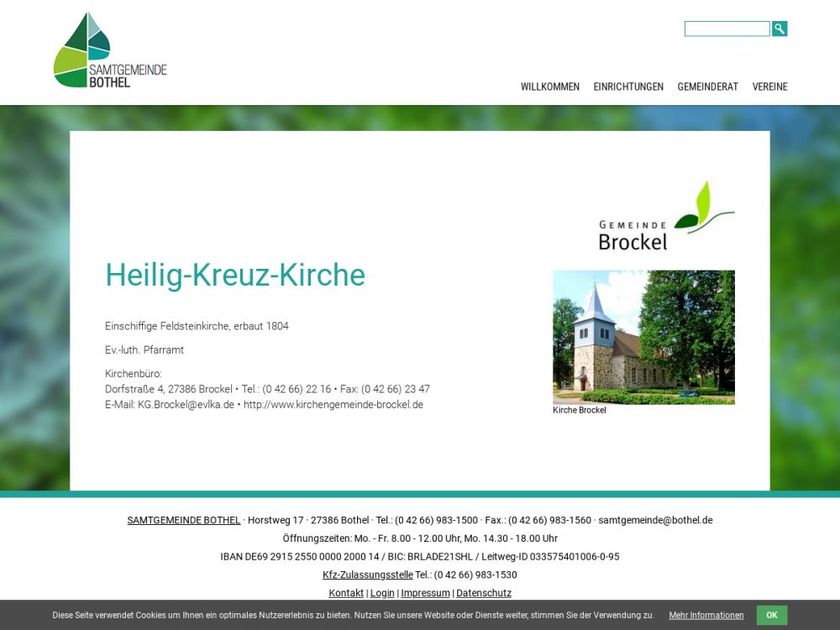Focus the search text field
The image size is (840, 630).
(727, 29)
